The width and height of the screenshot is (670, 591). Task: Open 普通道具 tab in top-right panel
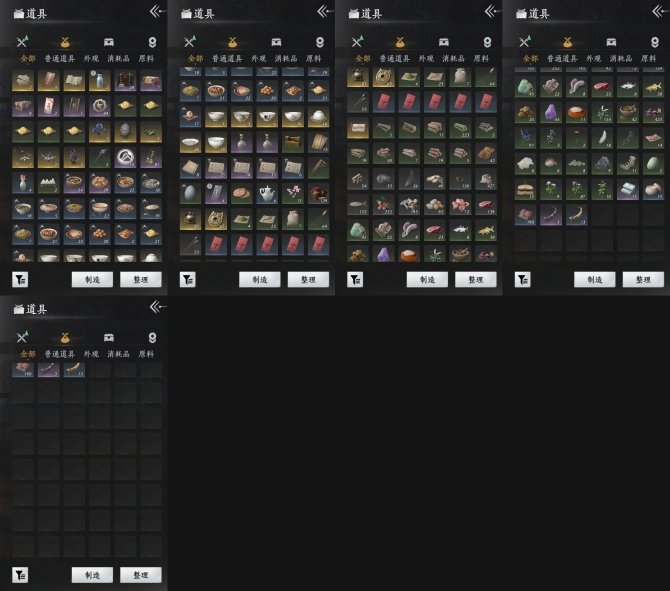click(x=562, y=59)
